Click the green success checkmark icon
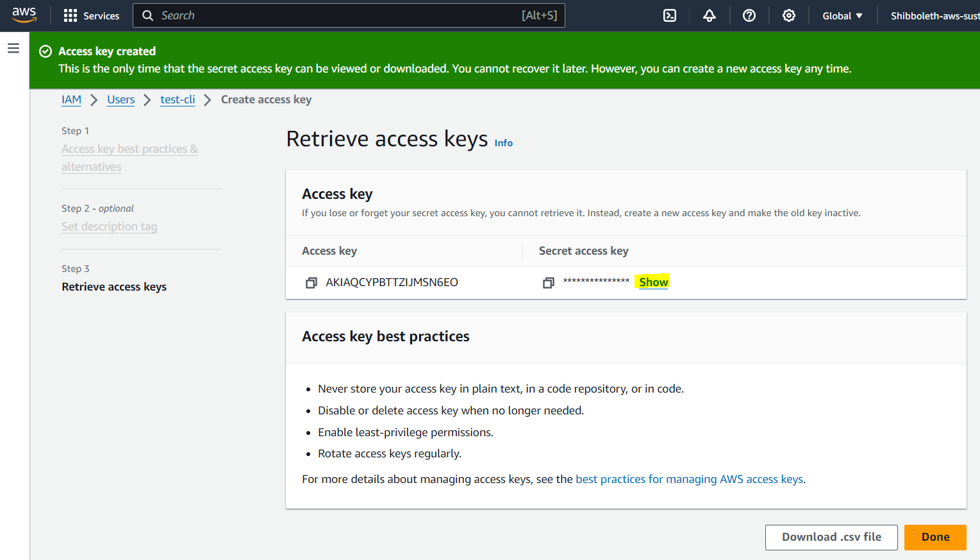980x560 pixels. [46, 51]
